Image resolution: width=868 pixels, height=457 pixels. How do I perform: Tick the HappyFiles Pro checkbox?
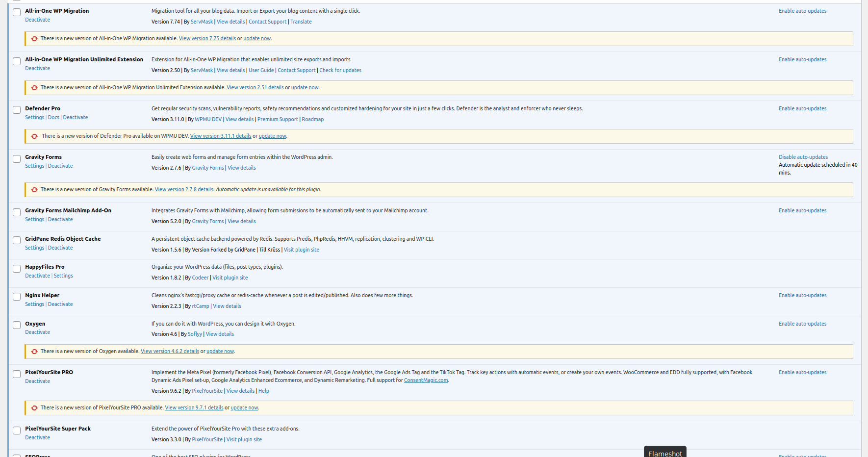[x=17, y=269]
